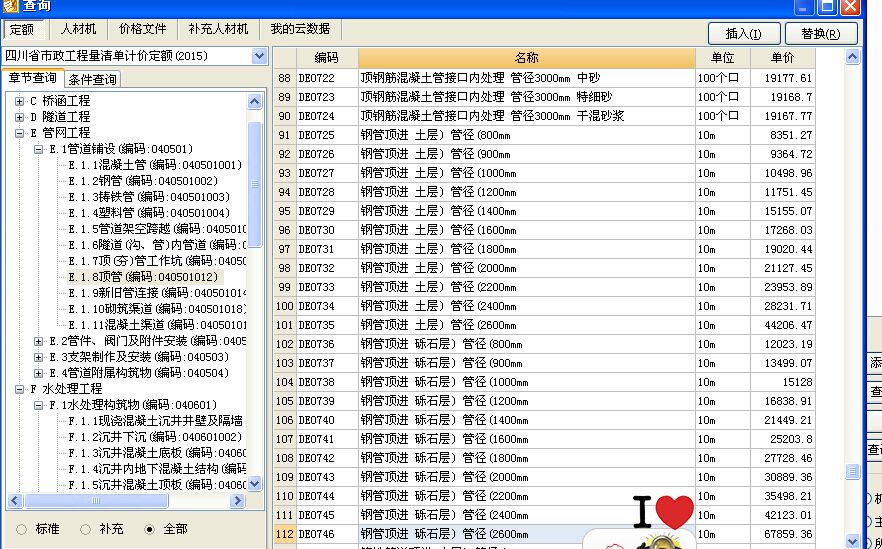Click the tree horizontal scroll-left arrow

coord(15,501)
